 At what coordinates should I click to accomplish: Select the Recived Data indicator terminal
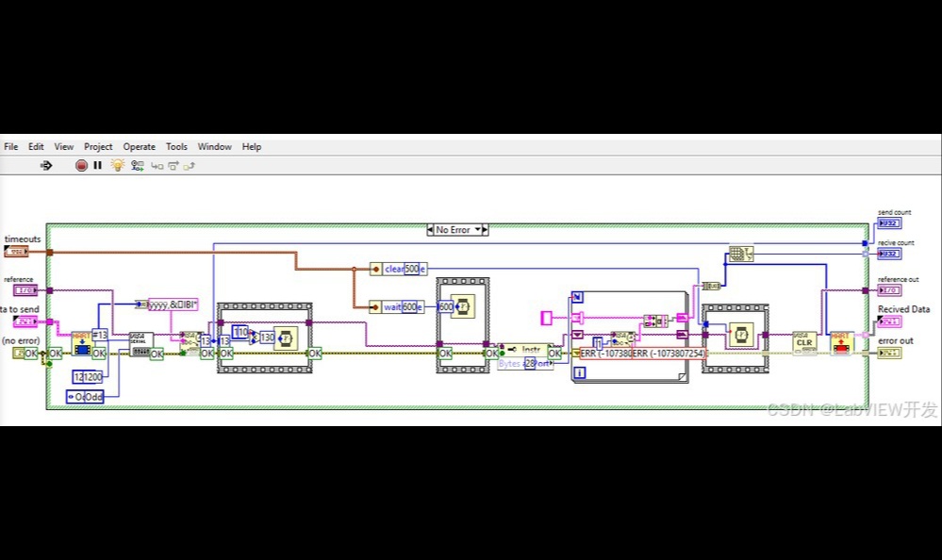tap(888, 321)
